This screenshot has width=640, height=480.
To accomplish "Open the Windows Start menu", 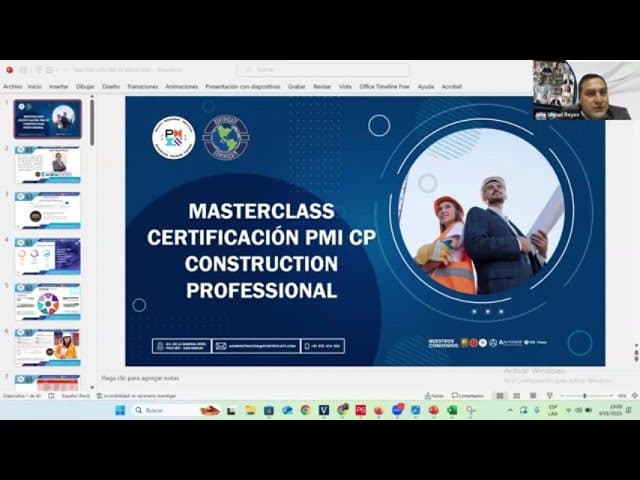I will [120, 410].
